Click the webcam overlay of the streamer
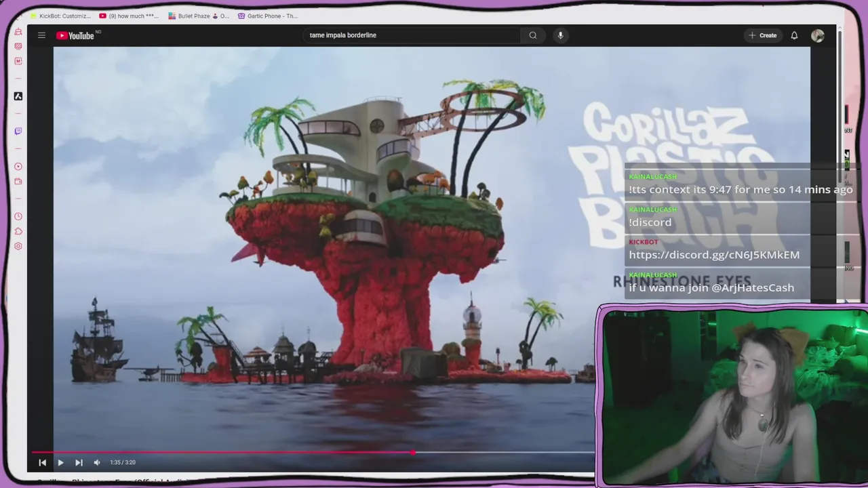The height and width of the screenshot is (488, 868). [733, 396]
